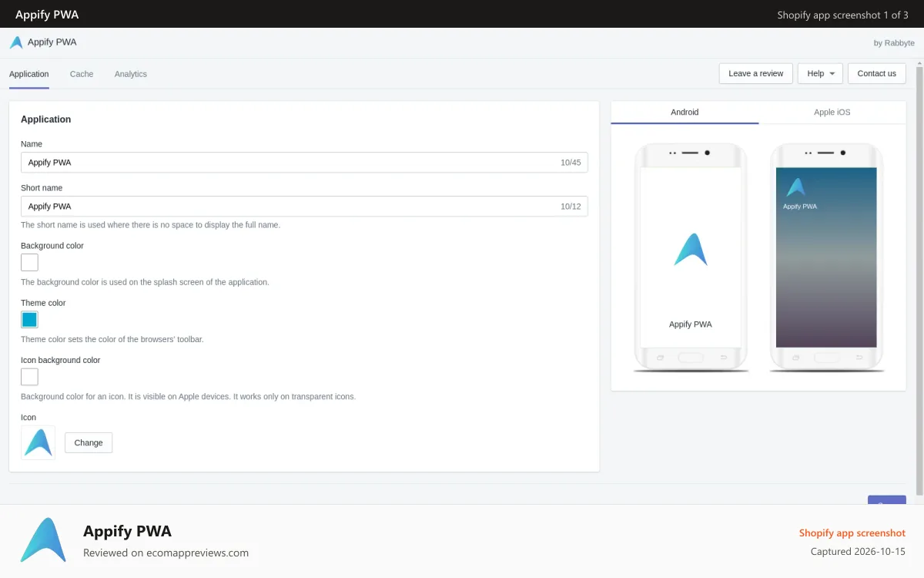Open the Background color swatch picker
This screenshot has height=578, width=924.
coord(29,262)
